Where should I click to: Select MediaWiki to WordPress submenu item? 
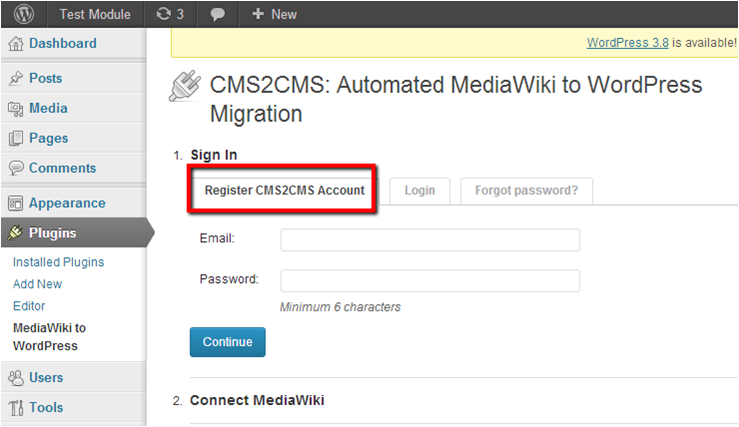(x=49, y=337)
